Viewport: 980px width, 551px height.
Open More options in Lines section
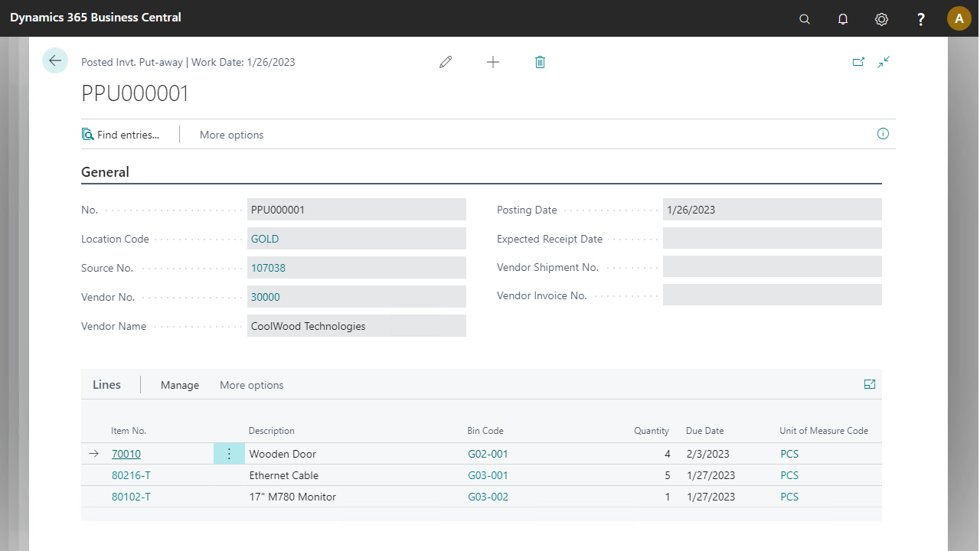pyautogui.click(x=251, y=385)
